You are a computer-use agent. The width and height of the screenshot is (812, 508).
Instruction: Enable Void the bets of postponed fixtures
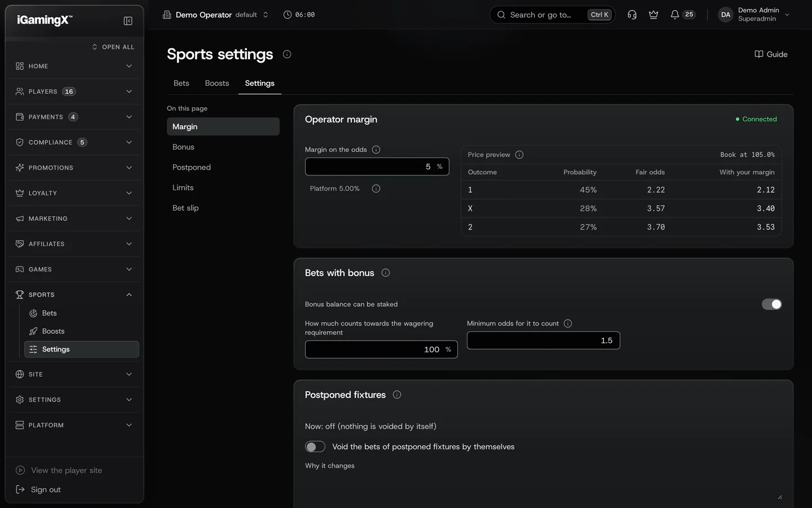[315, 446]
